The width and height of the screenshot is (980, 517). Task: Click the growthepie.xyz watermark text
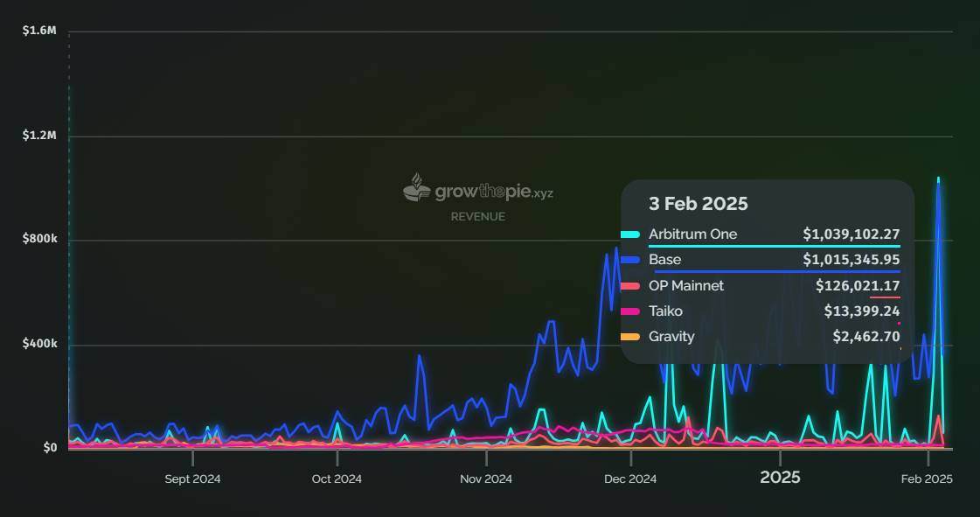[494, 192]
